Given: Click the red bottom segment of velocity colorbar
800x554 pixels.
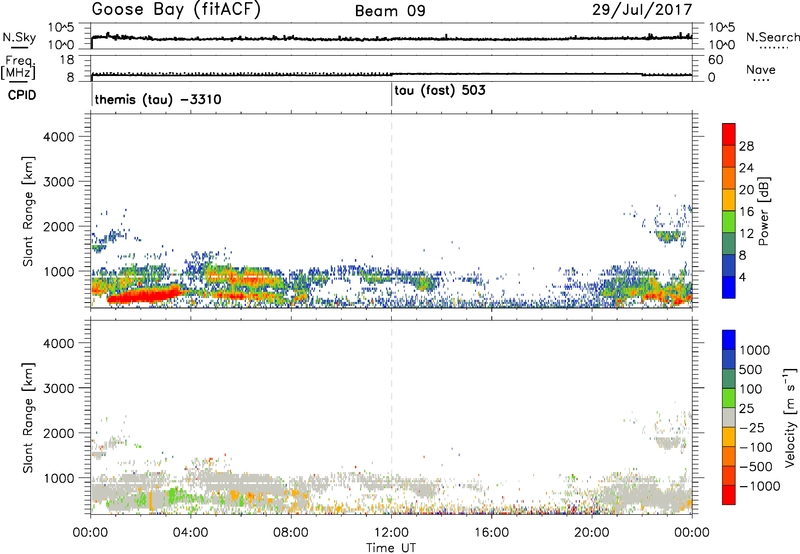Looking at the screenshot, I should coord(729,495).
